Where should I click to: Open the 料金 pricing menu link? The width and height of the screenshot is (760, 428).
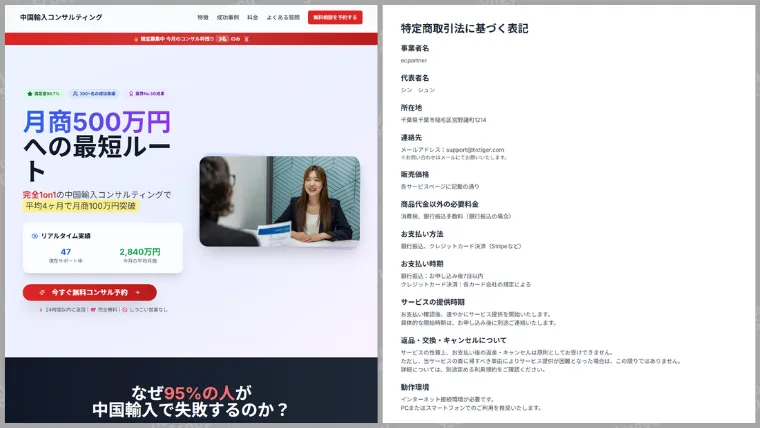(x=252, y=17)
